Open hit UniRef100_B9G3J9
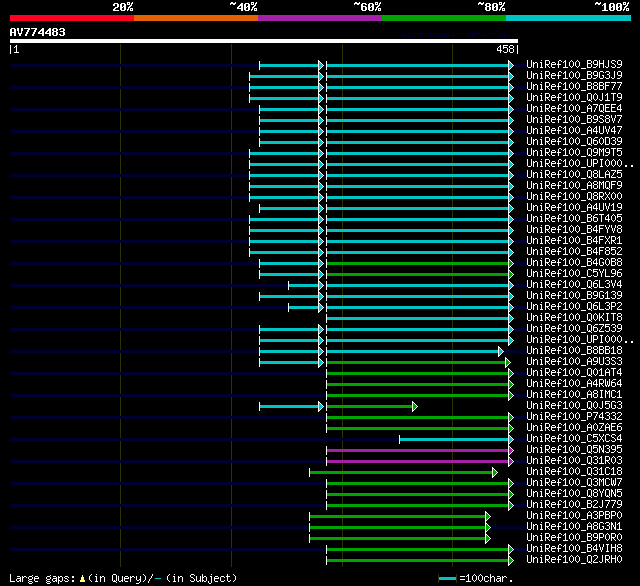Image resolution: width=640 pixels, height=586 pixels. coord(574,75)
